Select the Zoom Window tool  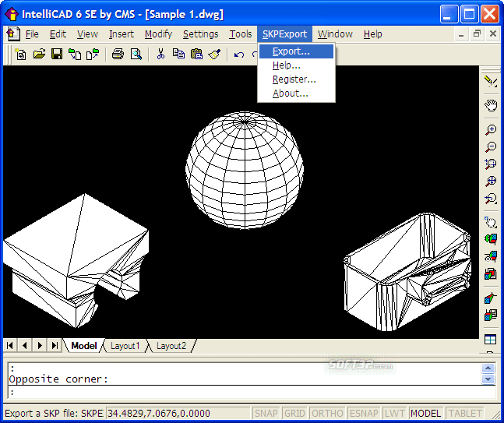point(491,164)
